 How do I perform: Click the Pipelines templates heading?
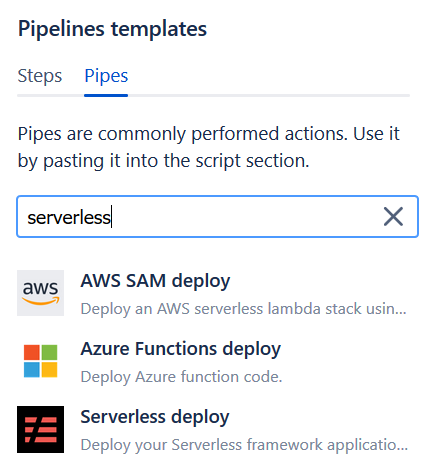[112, 29]
